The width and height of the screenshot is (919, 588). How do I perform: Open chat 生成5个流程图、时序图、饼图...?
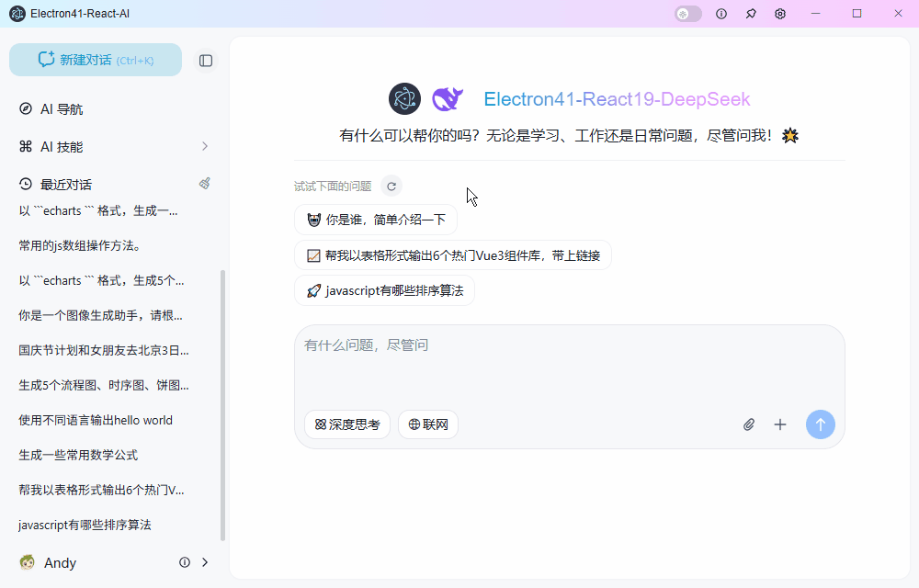tap(103, 385)
